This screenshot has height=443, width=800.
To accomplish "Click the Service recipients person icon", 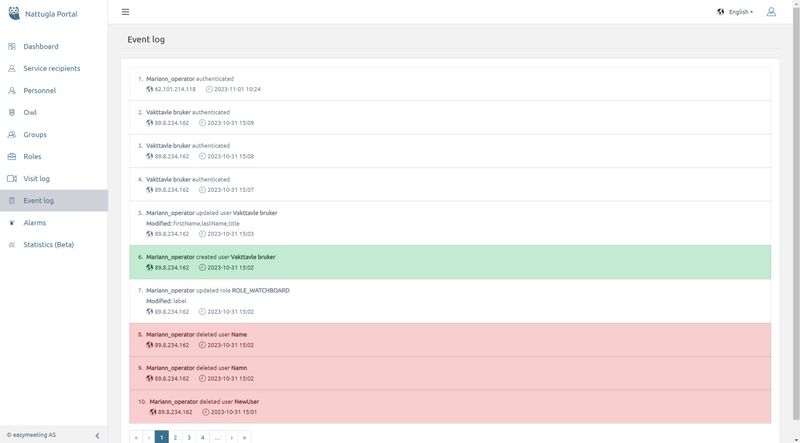I will tap(11, 68).
